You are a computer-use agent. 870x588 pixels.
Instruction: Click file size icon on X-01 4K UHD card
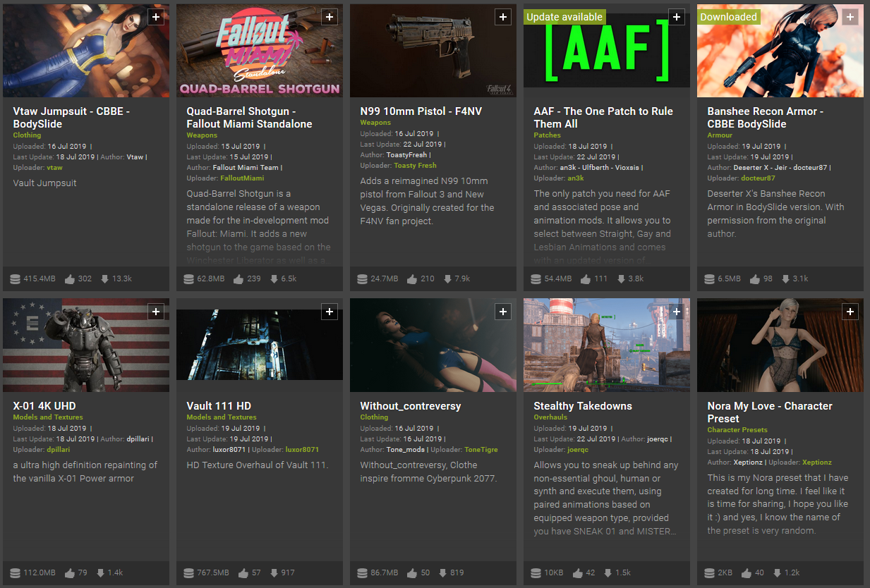[15, 572]
